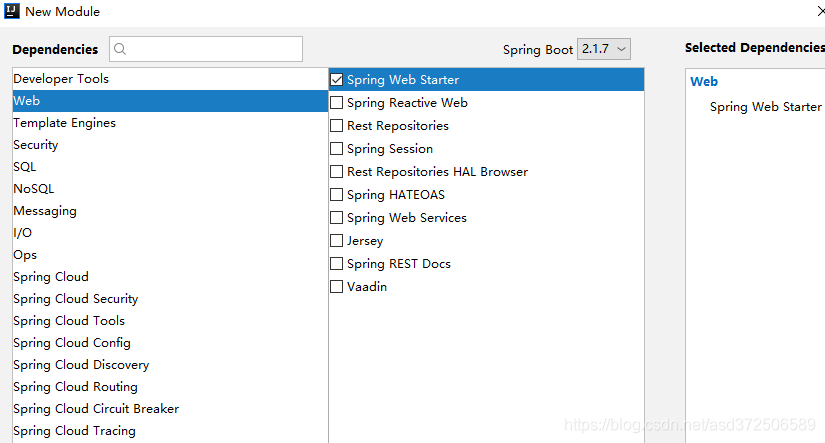Viewport: 825px width, 443px height.
Task: Tick the Rest Repositories checkbox
Action: 336,126
